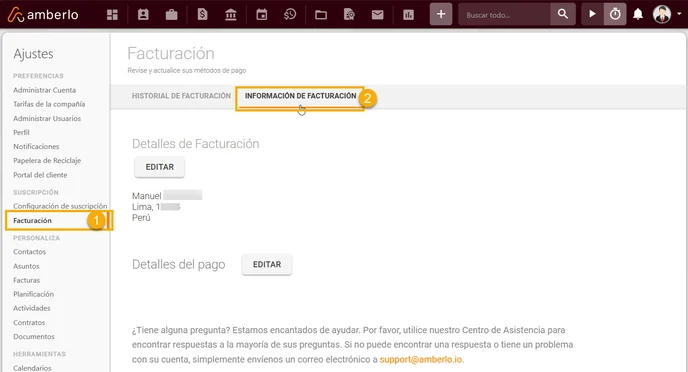688x372 pixels.
Task: Open the stopwatch timer icon
Action: 615,14
